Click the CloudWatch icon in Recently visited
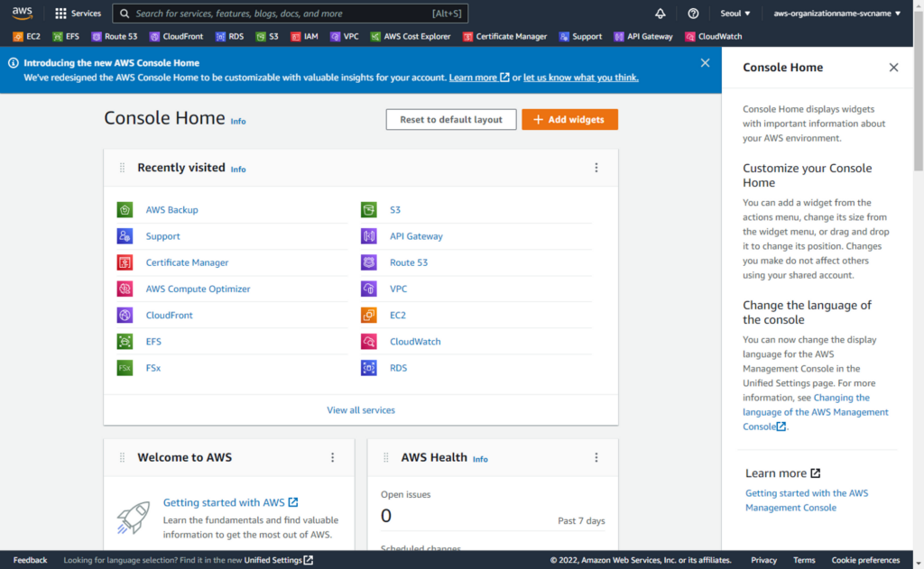924x569 pixels. tap(369, 342)
